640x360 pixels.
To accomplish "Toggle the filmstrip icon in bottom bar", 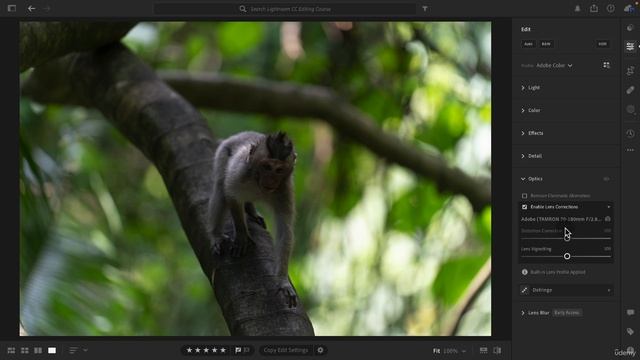I will pyautogui.click(x=483, y=350).
